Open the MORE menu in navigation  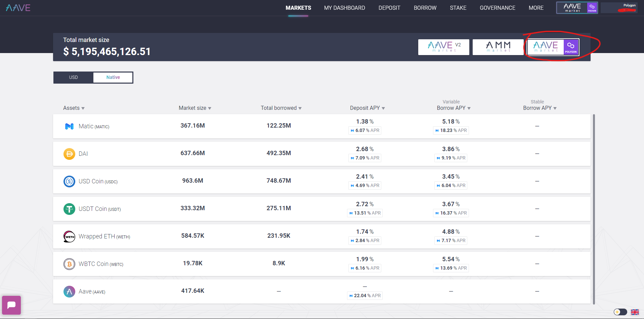[536, 8]
